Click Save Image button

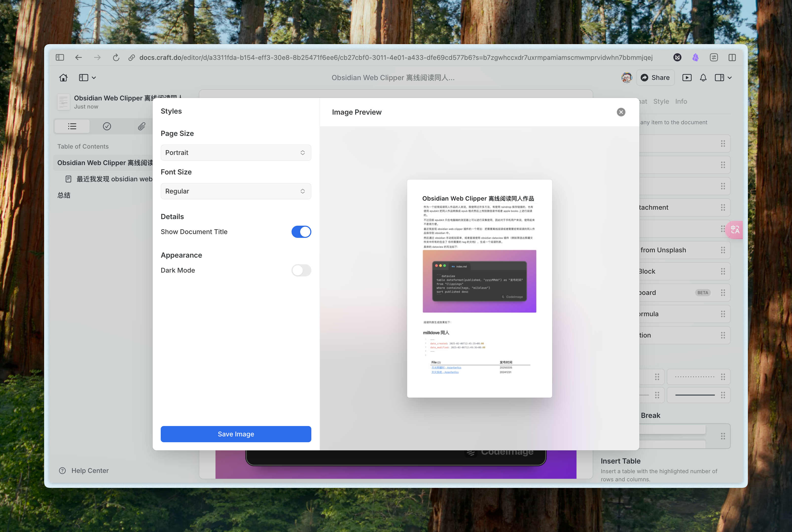[x=236, y=434]
